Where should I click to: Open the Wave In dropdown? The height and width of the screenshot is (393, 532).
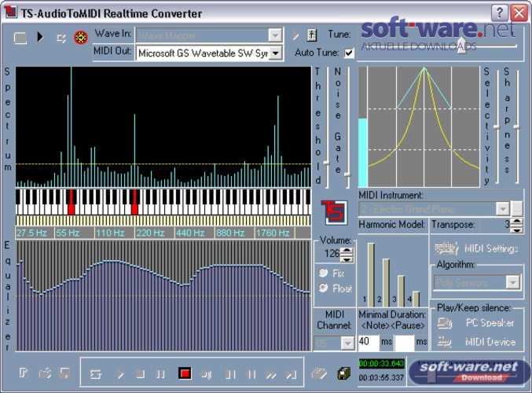click(275, 35)
